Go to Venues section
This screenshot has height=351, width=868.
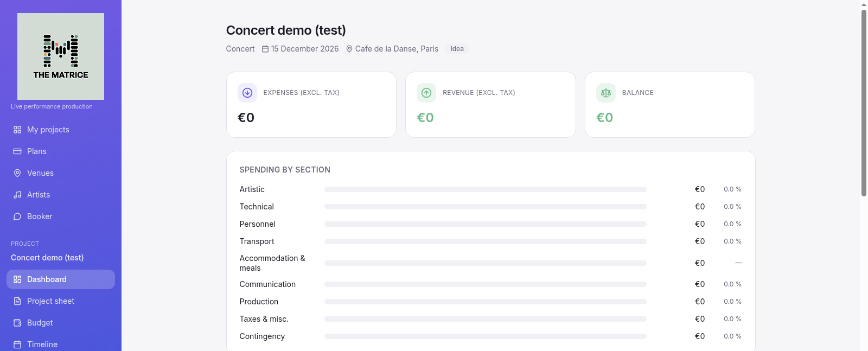click(x=61, y=173)
